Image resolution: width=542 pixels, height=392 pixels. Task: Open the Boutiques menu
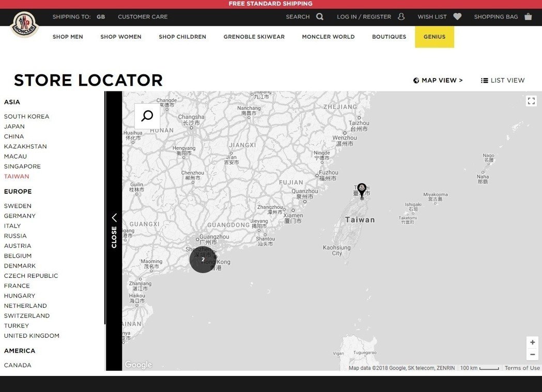pos(389,37)
